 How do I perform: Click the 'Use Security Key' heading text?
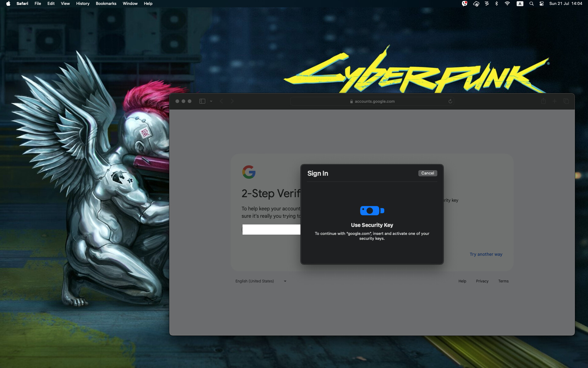click(x=372, y=225)
